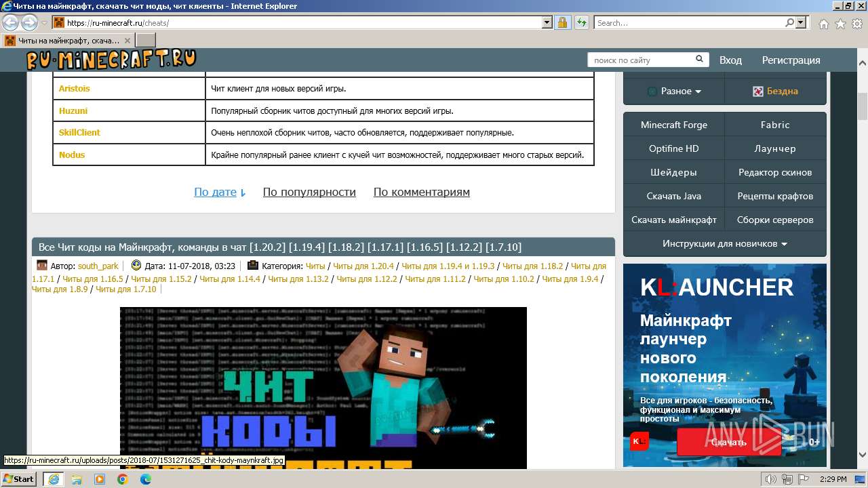Viewport: 868px width, 488px height.
Task: Open the IE Tools gear icon
Action: coord(856,24)
